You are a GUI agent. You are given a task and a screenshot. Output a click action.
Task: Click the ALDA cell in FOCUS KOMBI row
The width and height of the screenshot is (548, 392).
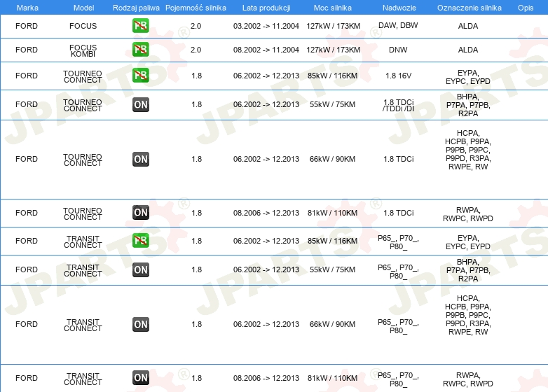tap(468, 50)
